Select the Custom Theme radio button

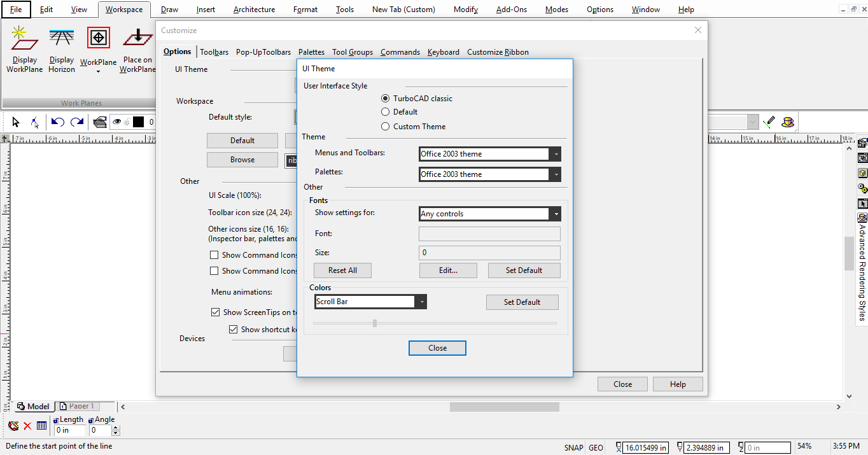(x=385, y=126)
